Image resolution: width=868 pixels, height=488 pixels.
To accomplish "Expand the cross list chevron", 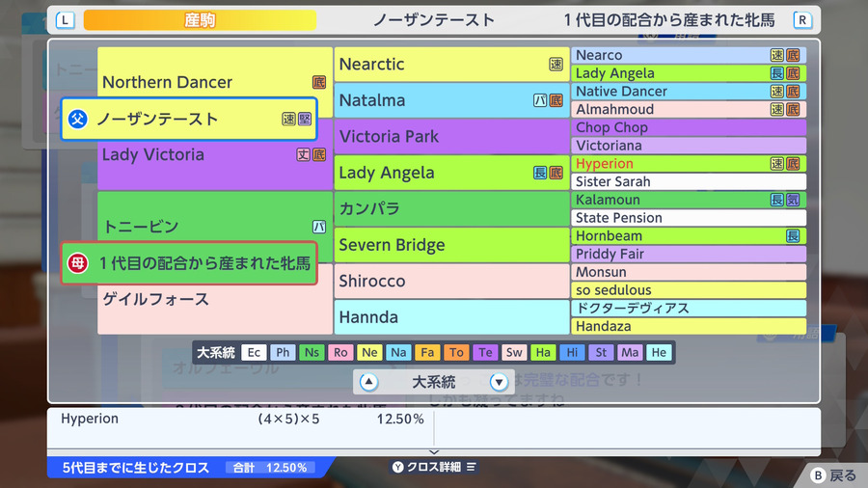I will pos(434,452).
